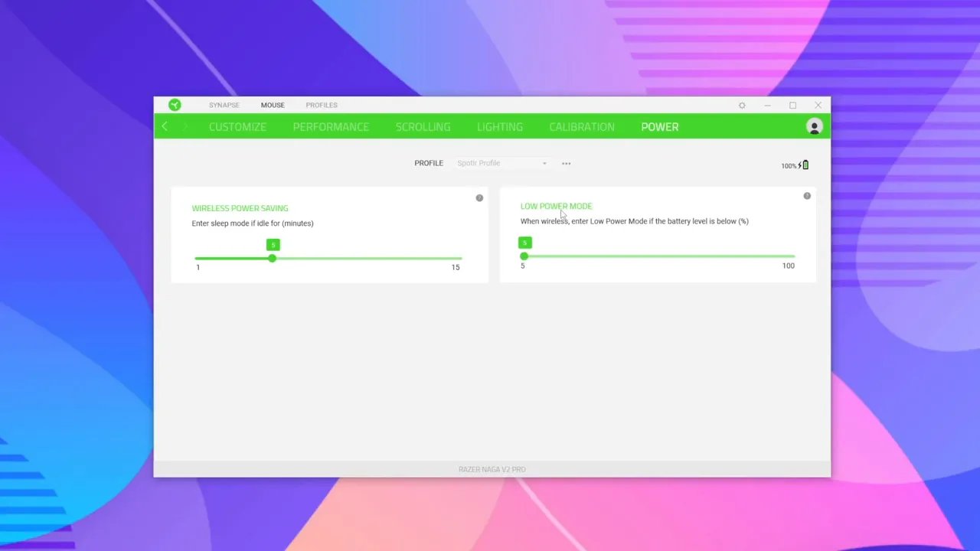Show help for Wireless Power Saving
The height and width of the screenshot is (551, 980).
tap(479, 198)
